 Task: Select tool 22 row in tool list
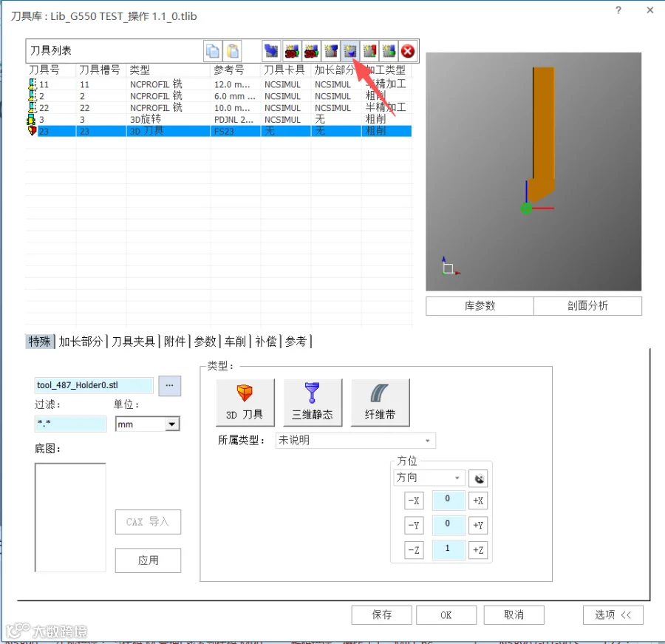click(x=219, y=108)
